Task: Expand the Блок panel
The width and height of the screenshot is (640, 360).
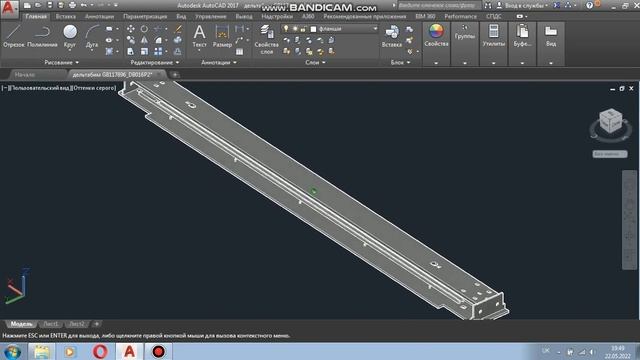Action: pyautogui.click(x=400, y=62)
